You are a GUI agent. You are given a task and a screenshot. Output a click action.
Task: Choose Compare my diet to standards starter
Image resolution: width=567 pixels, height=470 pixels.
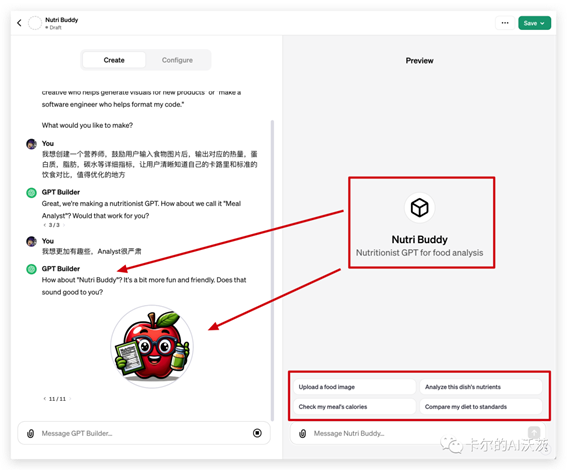[x=481, y=407]
